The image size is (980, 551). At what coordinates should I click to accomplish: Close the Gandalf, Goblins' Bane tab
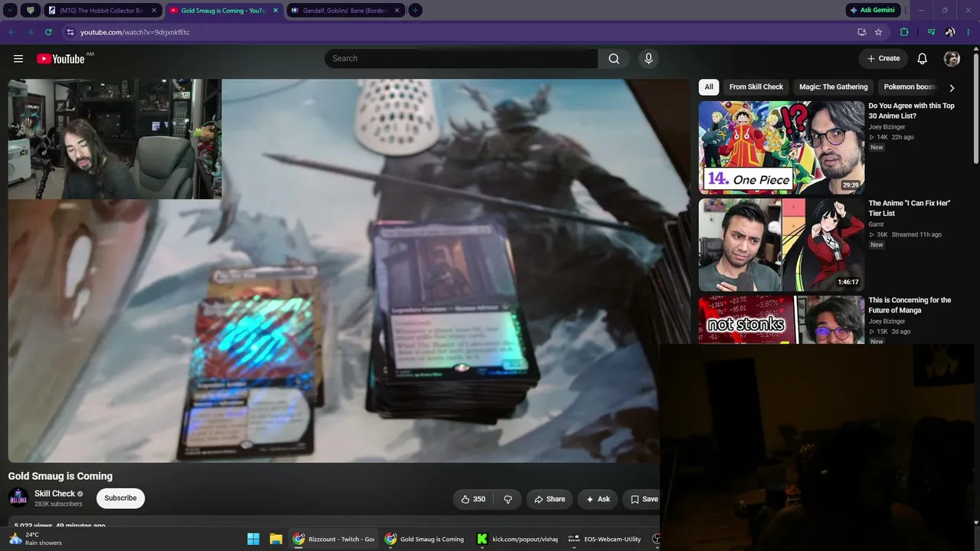pyautogui.click(x=397, y=11)
